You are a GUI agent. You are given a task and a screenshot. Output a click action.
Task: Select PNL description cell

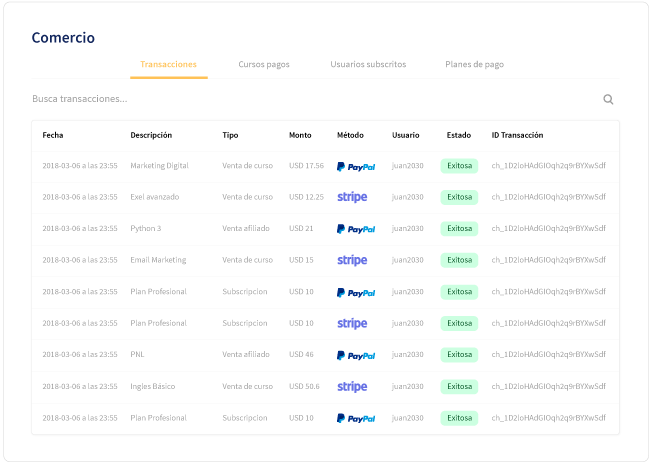tap(137, 354)
